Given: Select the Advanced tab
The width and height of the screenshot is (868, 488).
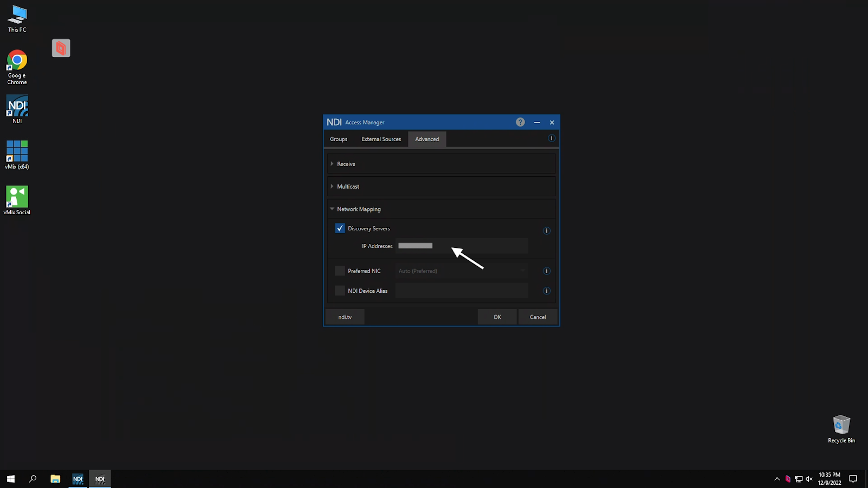Looking at the screenshot, I should point(427,139).
